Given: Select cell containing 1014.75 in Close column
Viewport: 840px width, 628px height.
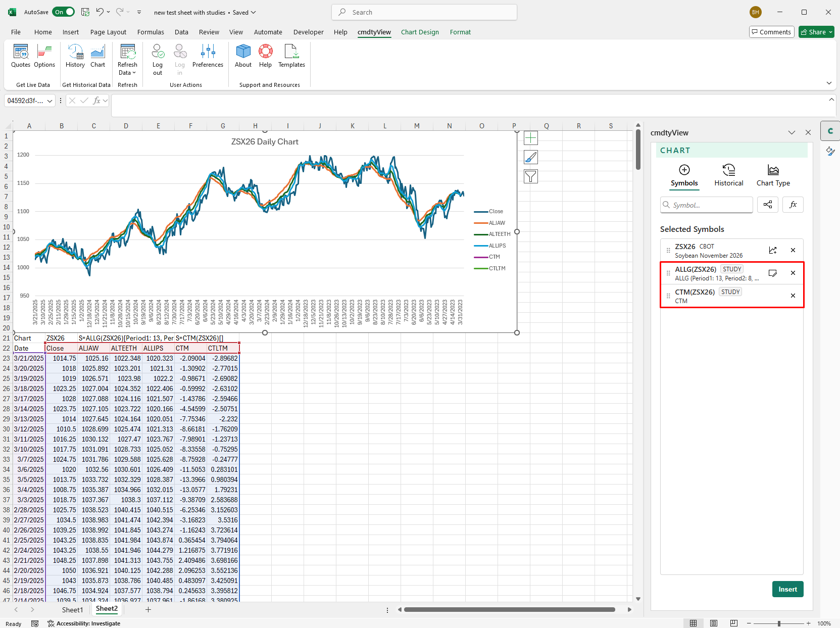Looking at the screenshot, I should tap(62, 358).
